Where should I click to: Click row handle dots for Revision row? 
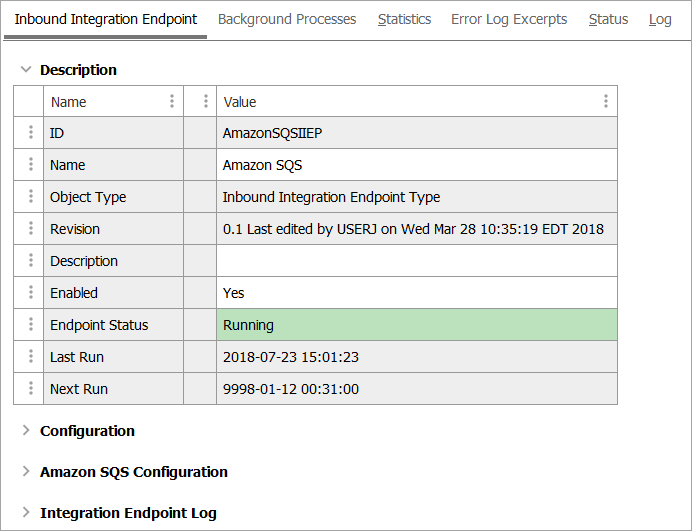[31, 229]
